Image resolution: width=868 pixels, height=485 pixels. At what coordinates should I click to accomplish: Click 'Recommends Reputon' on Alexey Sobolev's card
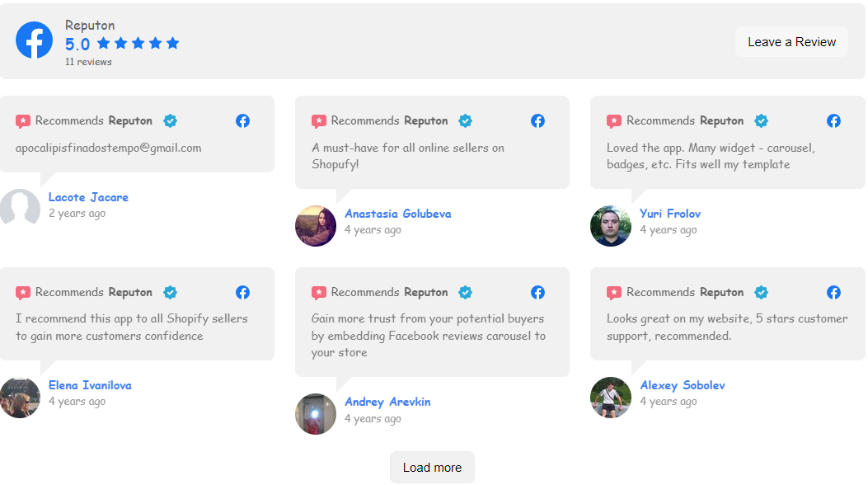685,292
